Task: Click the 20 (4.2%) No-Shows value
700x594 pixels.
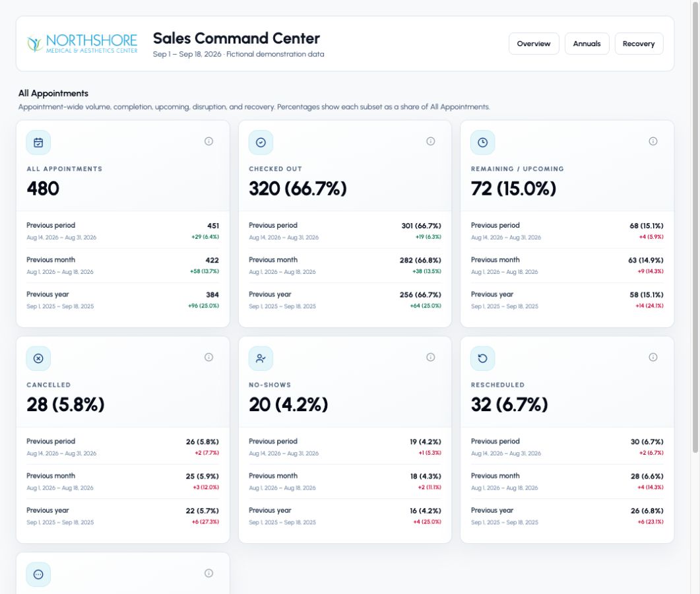Action: point(288,405)
